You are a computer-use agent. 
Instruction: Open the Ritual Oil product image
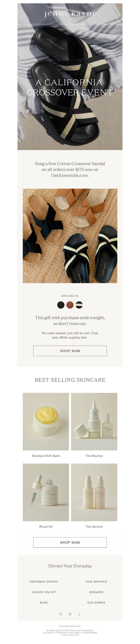(46, 492)
